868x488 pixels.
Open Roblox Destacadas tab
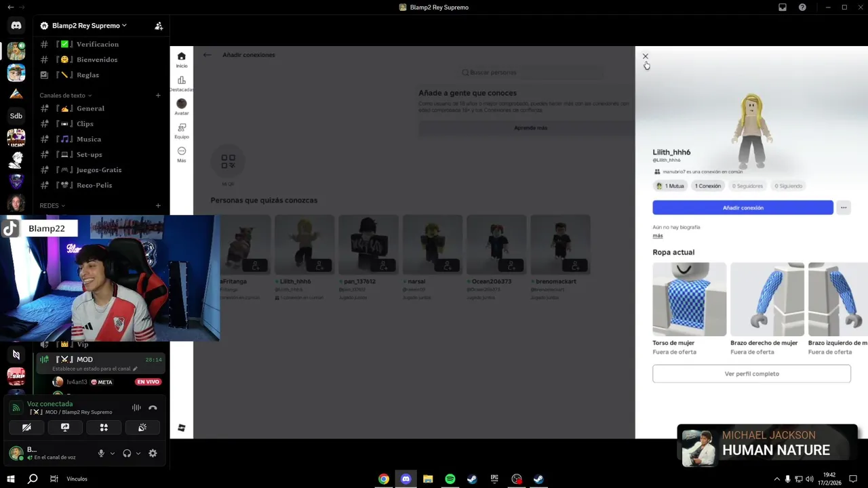click(x=181, y=84)
